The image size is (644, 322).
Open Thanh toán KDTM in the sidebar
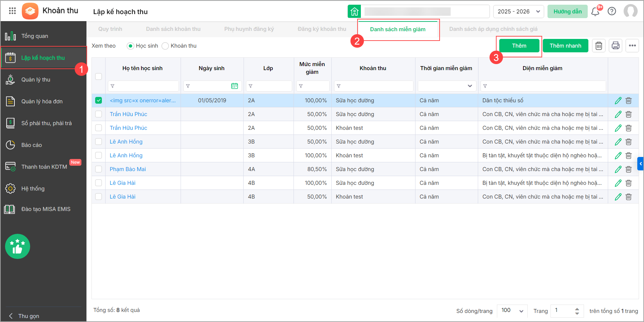pos(44,167)
